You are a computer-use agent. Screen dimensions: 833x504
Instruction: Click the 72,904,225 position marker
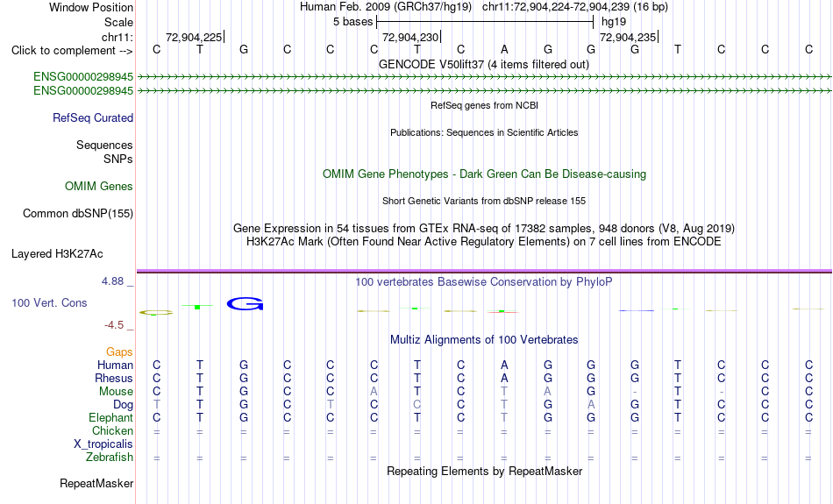click(x=195, y=37)
